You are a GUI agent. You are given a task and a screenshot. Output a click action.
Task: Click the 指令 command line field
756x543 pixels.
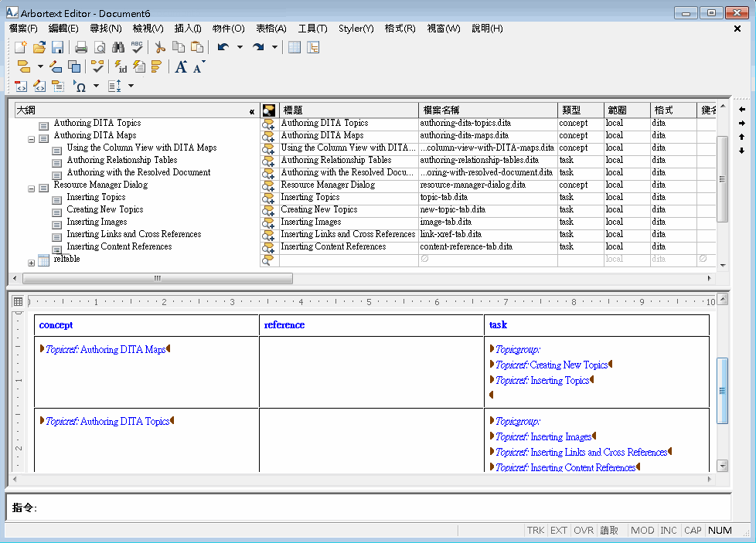(369, 507)
